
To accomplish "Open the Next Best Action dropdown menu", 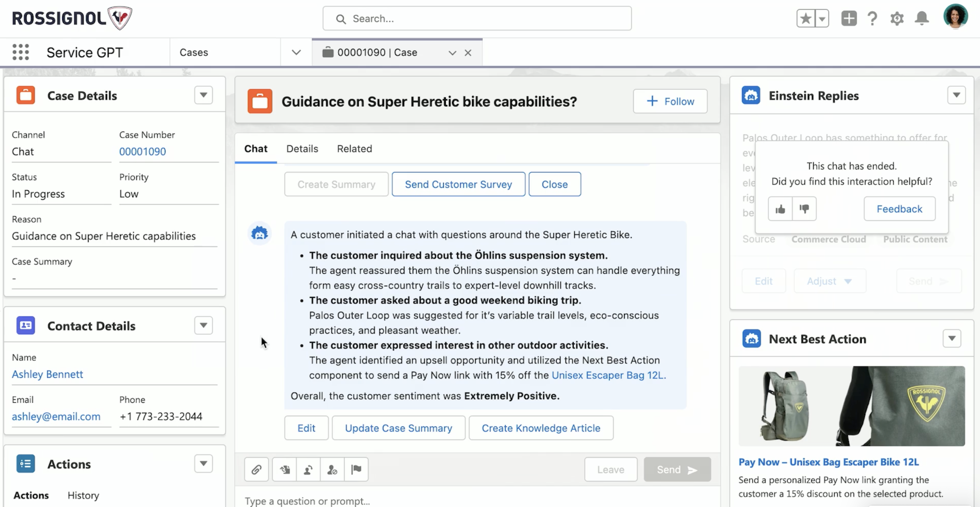I will coord(952,338).
